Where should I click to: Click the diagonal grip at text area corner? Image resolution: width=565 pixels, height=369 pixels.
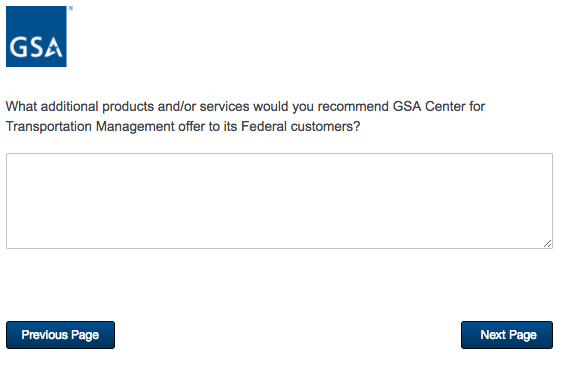pyautogui.click(x=547, y=244)
